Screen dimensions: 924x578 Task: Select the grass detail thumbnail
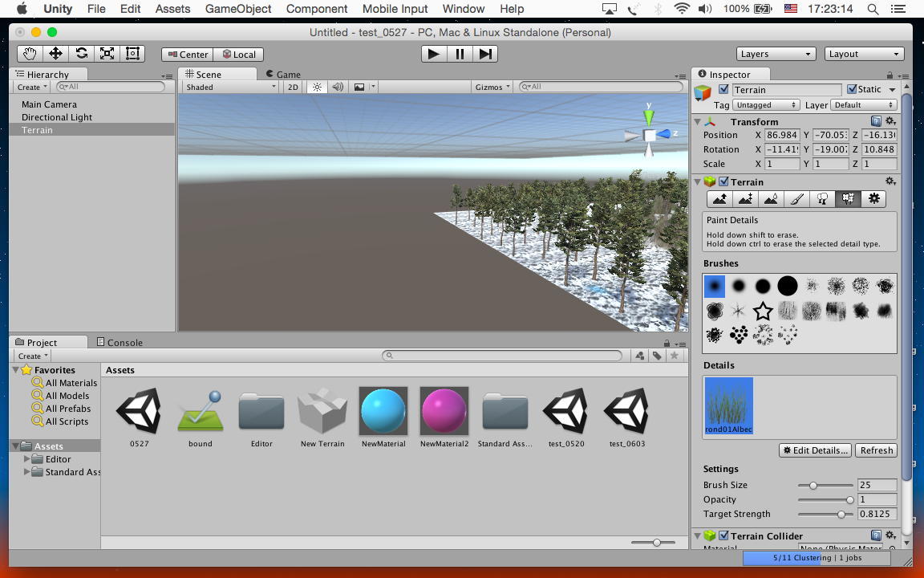728,405
